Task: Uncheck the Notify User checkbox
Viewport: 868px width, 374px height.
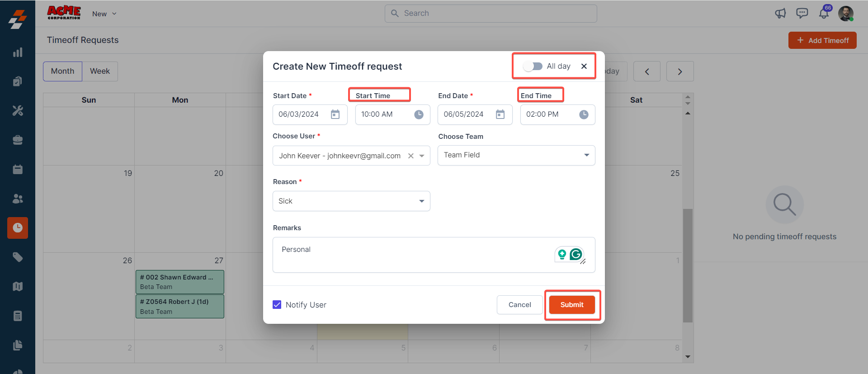Action: (277, 305)
